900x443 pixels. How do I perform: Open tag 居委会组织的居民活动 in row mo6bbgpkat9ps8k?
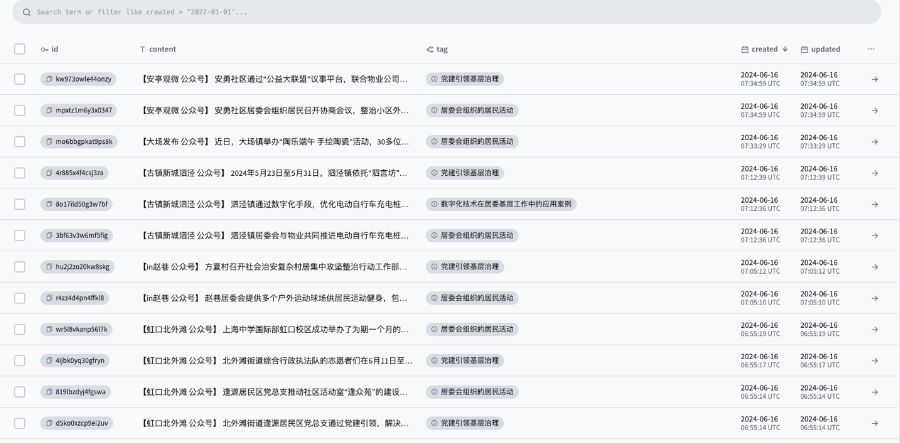[472, 142]
